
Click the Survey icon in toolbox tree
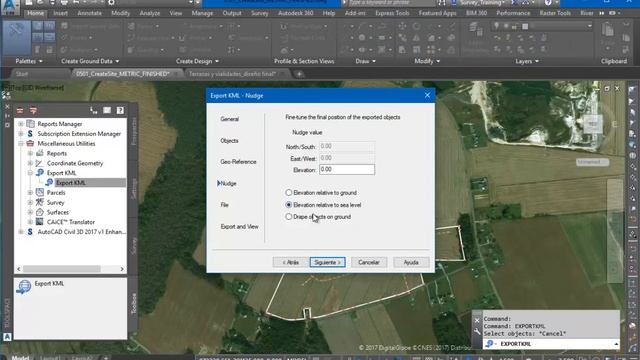coord(40,202)
